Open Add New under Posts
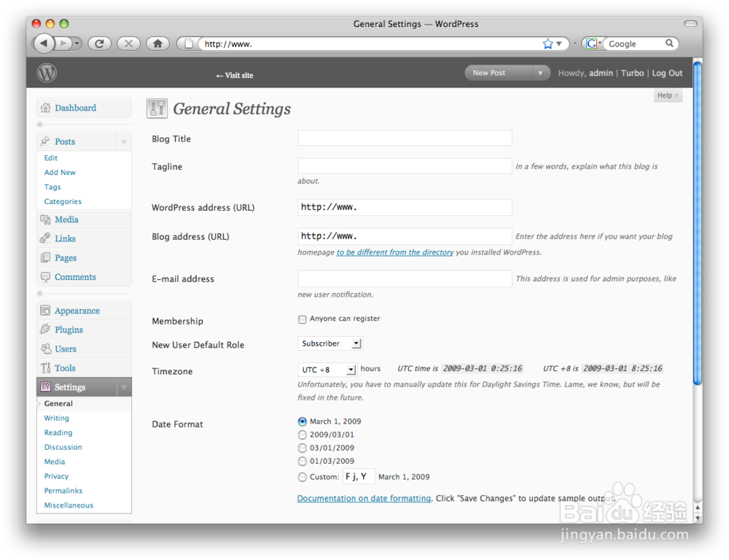This screenshot has height=560, width=729. click(60, 172)
